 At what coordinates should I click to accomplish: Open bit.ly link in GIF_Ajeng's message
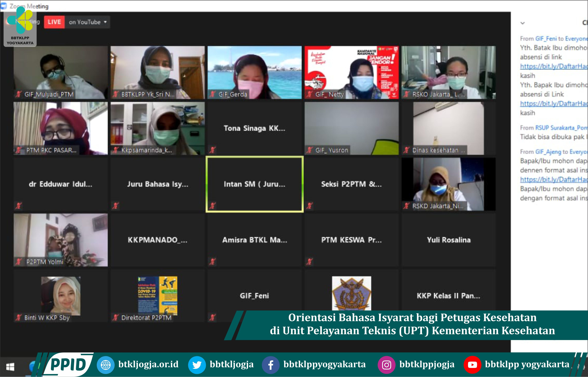tap(554, 179)
